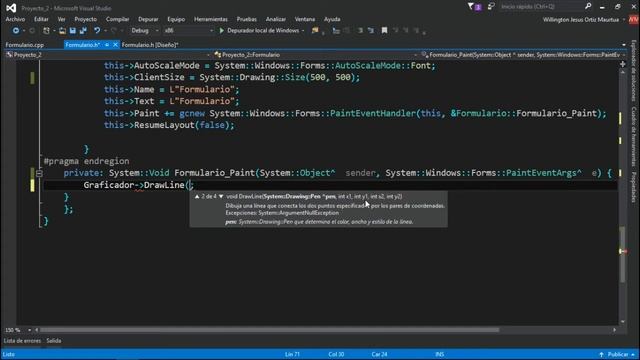Switch to the Formulario.cpp tab
The height and width of the screenshot is (360, 640).
(24, 45)
